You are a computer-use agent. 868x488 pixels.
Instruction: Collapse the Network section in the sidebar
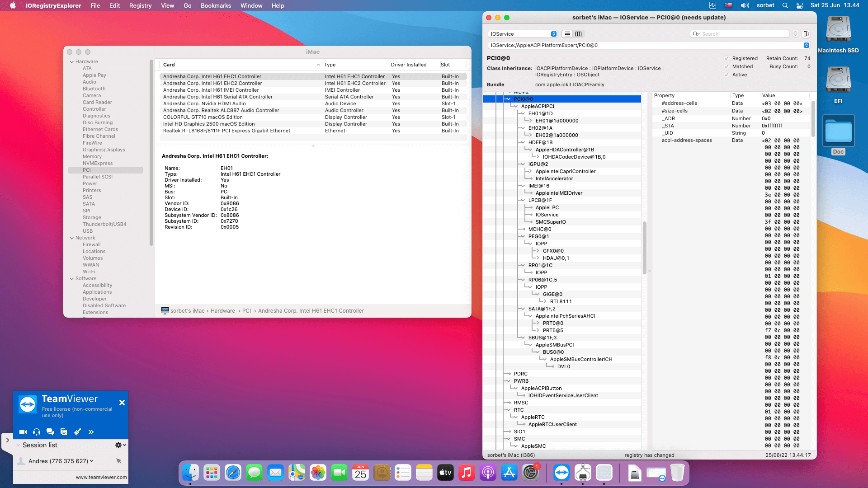71,238
